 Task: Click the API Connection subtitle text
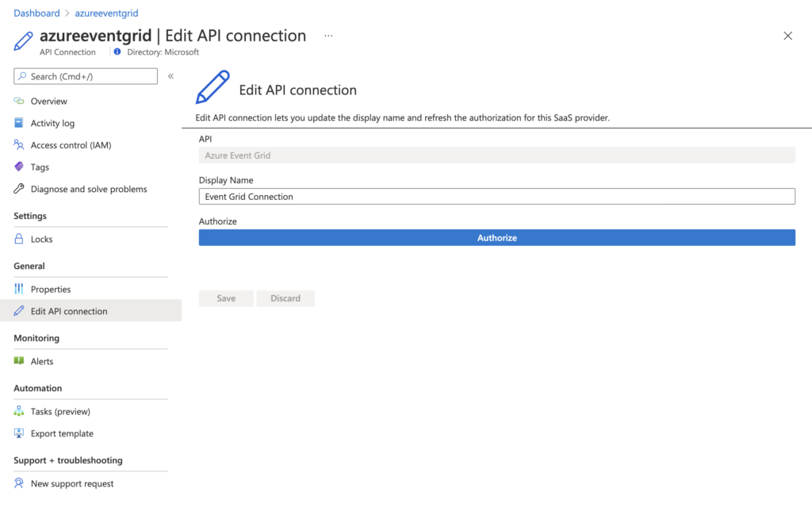click(67, 52)
